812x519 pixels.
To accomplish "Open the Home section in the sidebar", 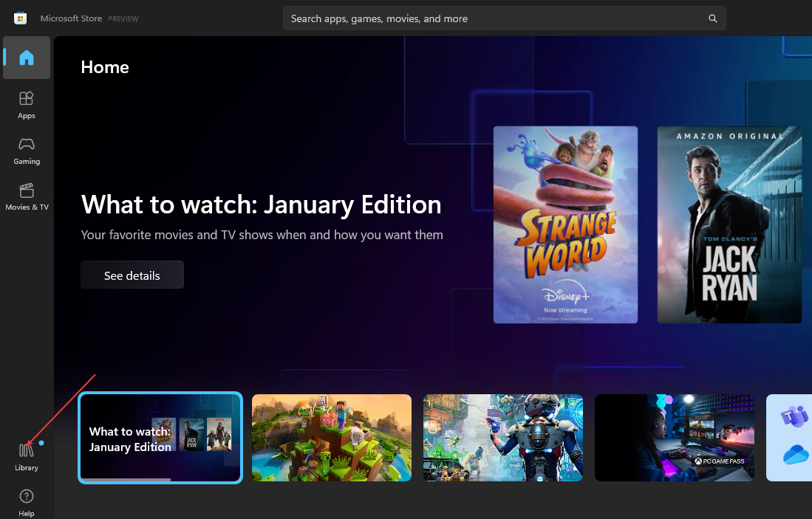I will [27, 58].
